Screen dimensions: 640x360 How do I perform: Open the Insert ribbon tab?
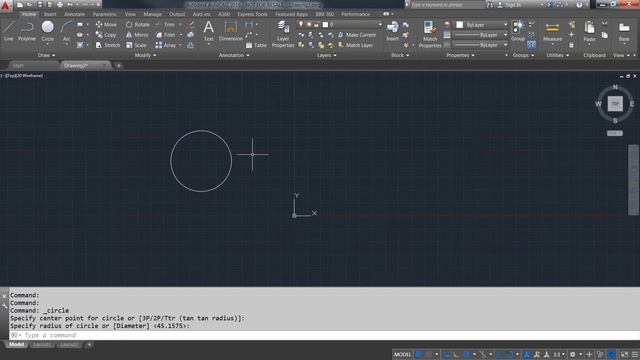pos(50,14)
